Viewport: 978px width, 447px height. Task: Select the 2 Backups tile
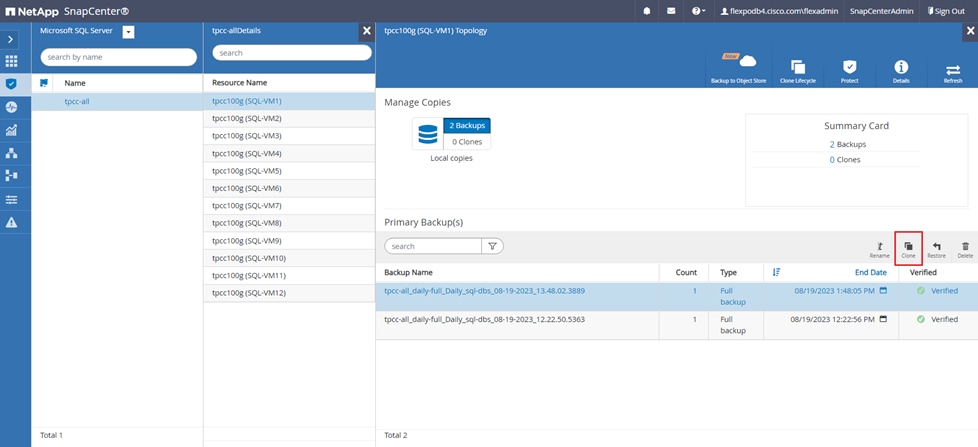(467, 125)
